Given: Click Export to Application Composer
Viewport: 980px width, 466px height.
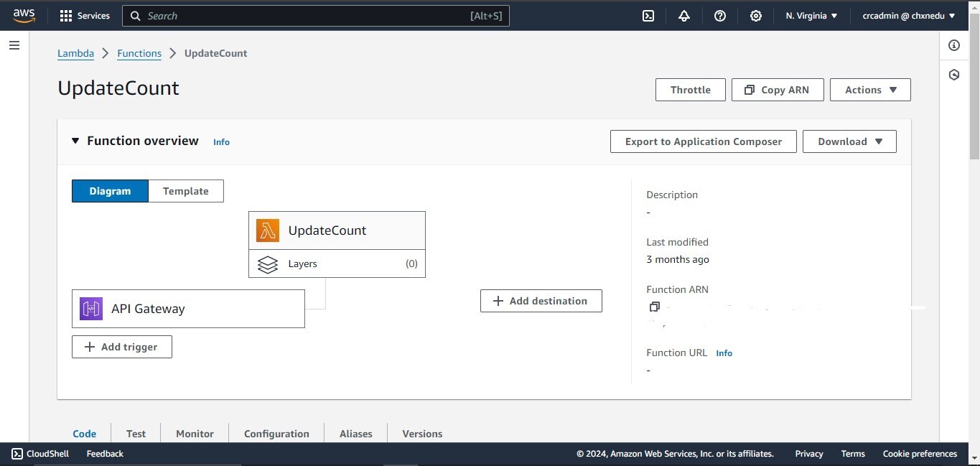Looking at the screenshot, I should 704,141.
